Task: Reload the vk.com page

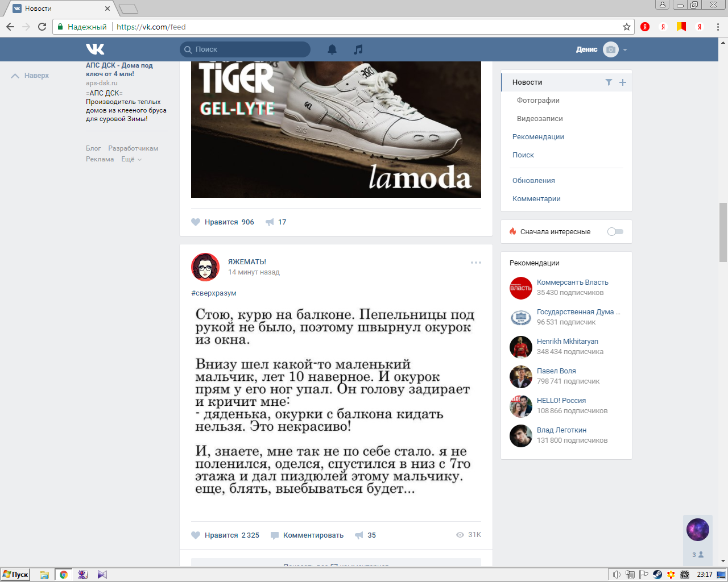Action: 42,27
